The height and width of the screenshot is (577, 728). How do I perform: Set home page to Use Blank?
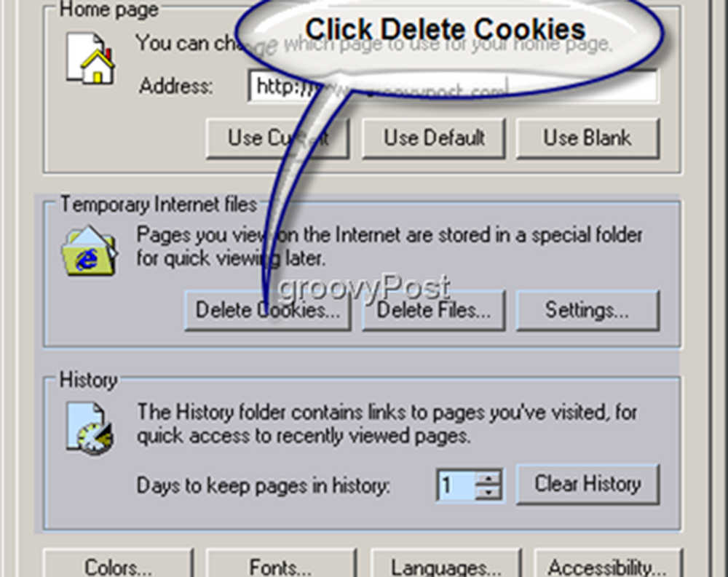(587, 138)
